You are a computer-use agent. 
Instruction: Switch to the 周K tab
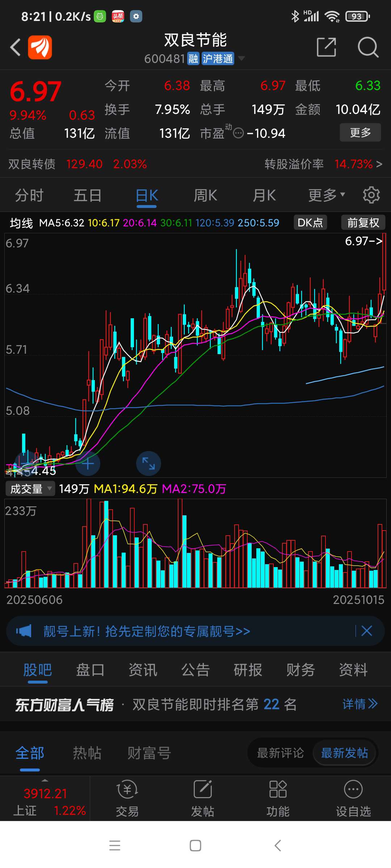click(x=205, y=195)
